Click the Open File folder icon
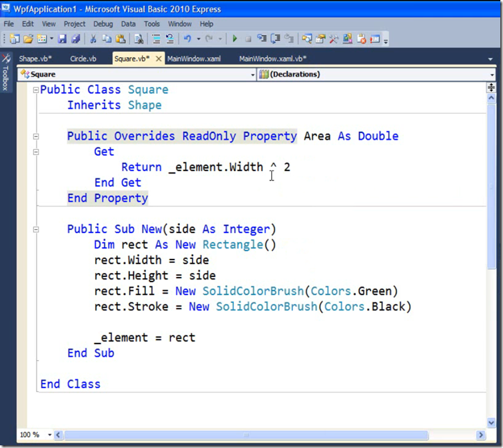This screenshot has height=448, width=503. pos(28,39)
